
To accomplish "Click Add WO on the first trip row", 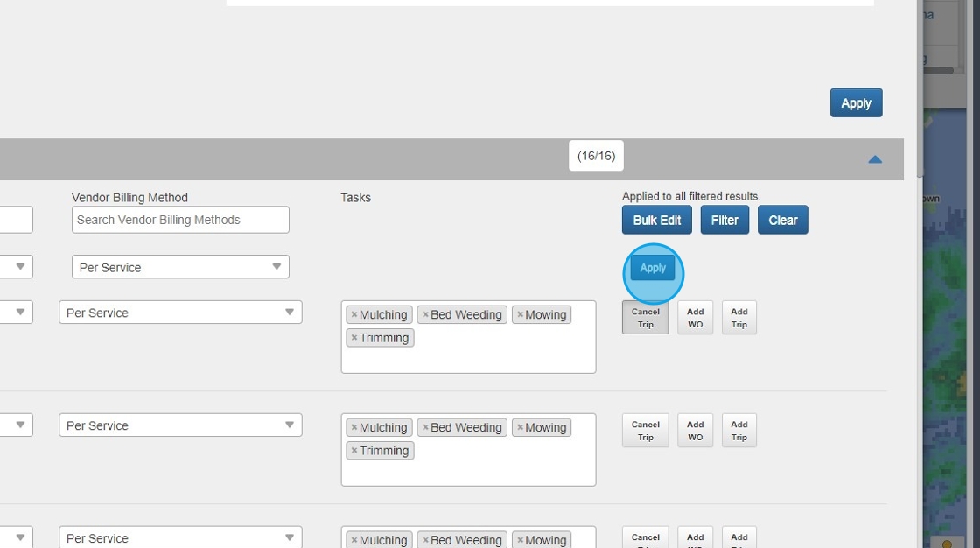I will (x=695, y=317).
